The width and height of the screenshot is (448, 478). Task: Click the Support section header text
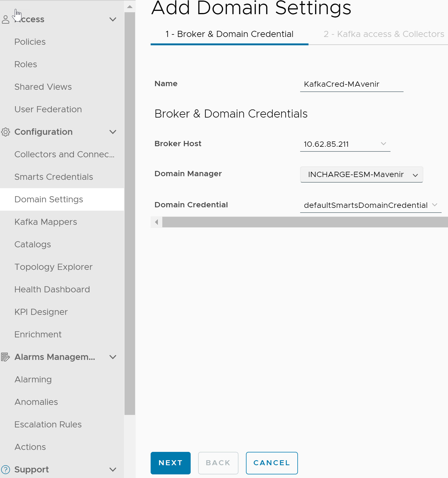coord(31,469)
